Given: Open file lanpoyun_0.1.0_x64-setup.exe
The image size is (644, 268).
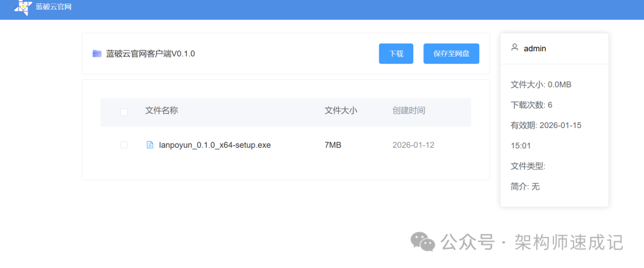Looking at the screenshot, I should click(x=215, y=145).
